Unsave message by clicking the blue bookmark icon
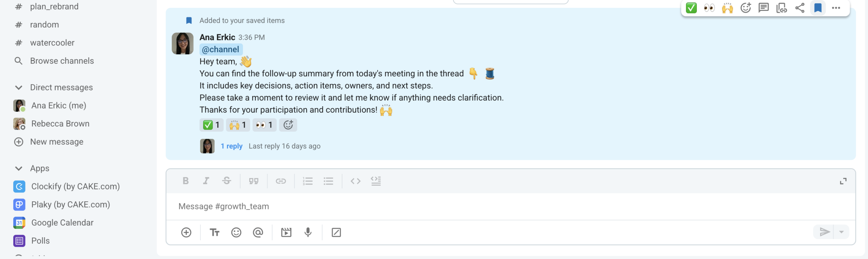 (818, 8)
